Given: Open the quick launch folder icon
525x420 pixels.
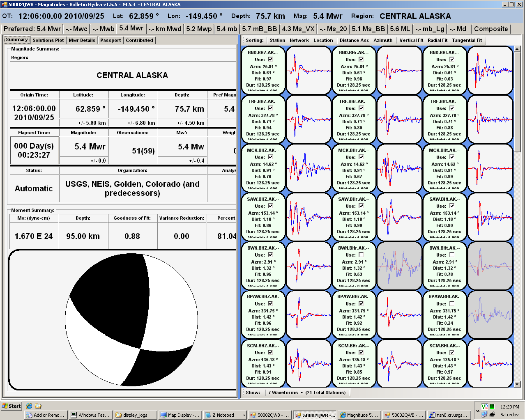Looking at the screenshot, I should (x=38, y=406).
